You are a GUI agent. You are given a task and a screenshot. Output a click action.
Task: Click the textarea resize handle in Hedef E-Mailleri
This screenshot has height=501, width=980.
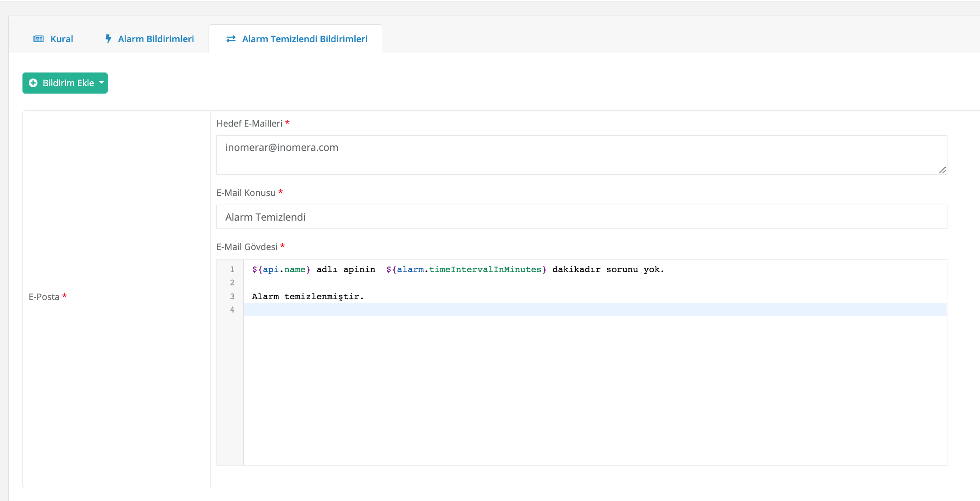click(942, 170)
